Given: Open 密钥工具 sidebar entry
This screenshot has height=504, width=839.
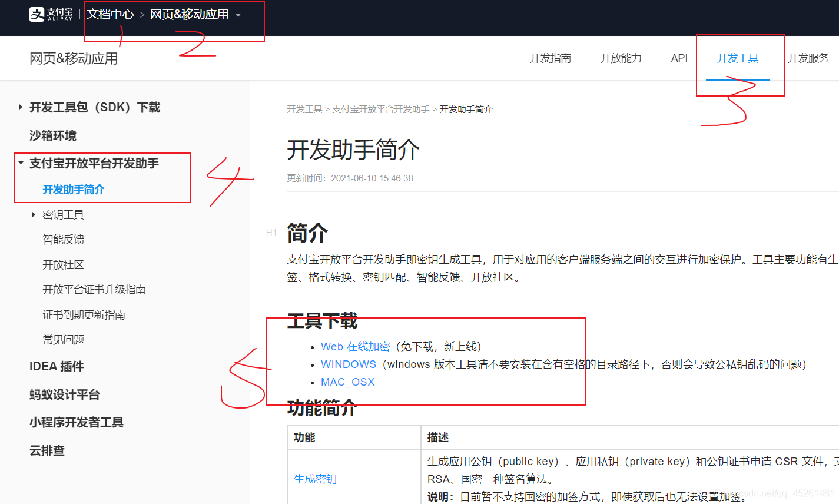Looking at the screenshot, I should (63, 215).
